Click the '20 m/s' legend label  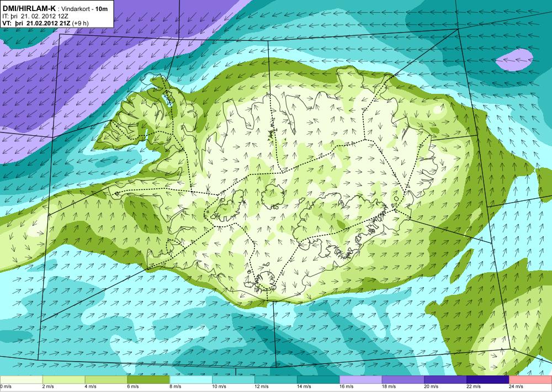(x=432, y=386)
